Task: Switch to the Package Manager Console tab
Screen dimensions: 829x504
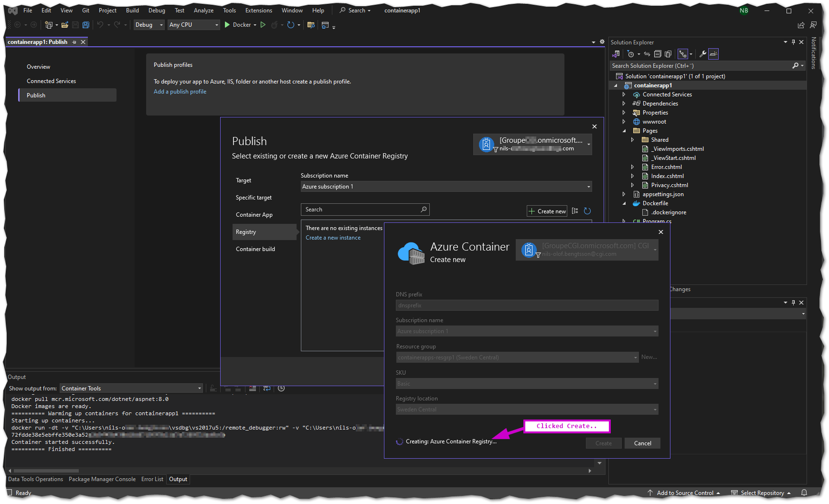Action: coord(102,479)
